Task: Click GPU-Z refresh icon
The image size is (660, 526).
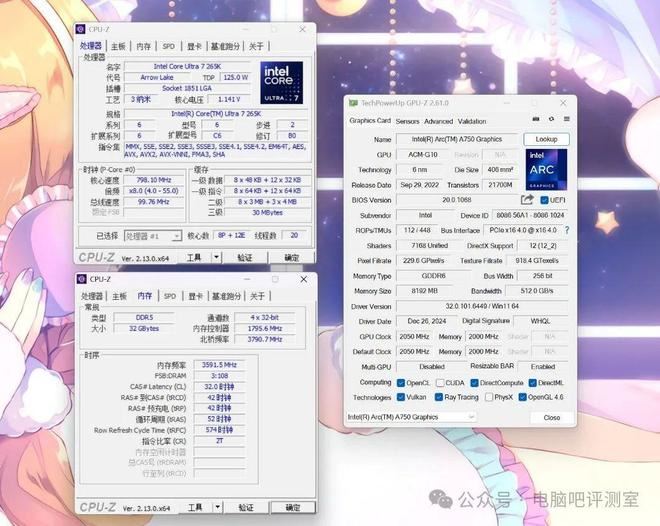Action: coord(551,119)
